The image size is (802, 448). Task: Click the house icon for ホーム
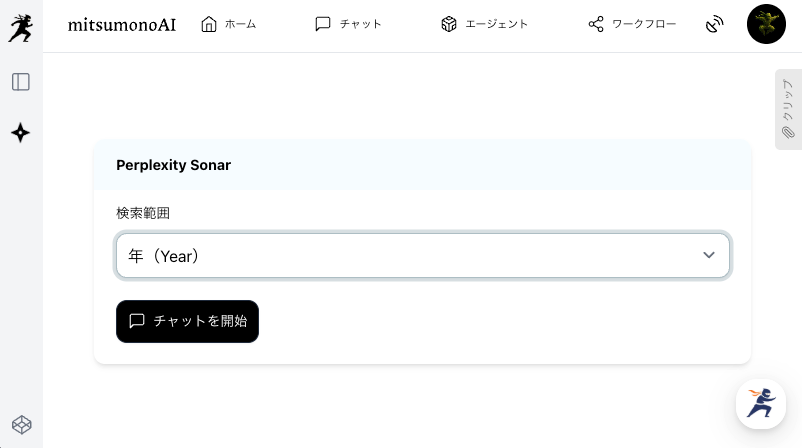209,24
